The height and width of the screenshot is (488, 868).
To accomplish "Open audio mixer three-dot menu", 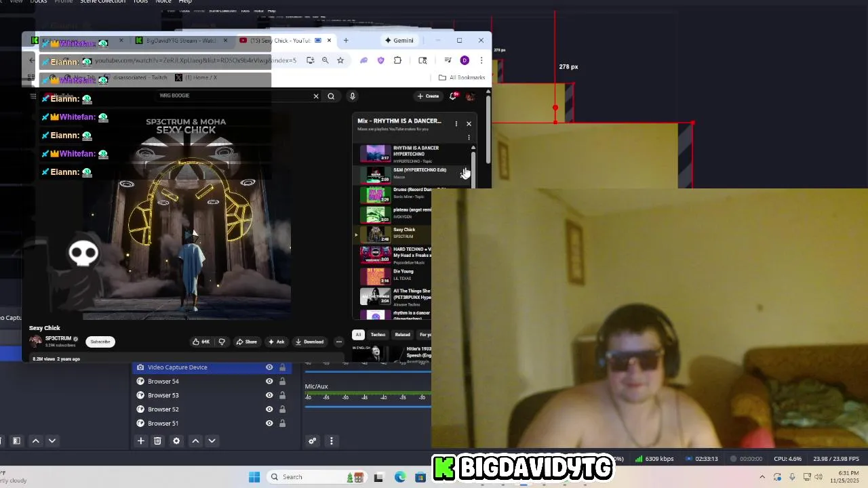I will [x=332, y=441].
